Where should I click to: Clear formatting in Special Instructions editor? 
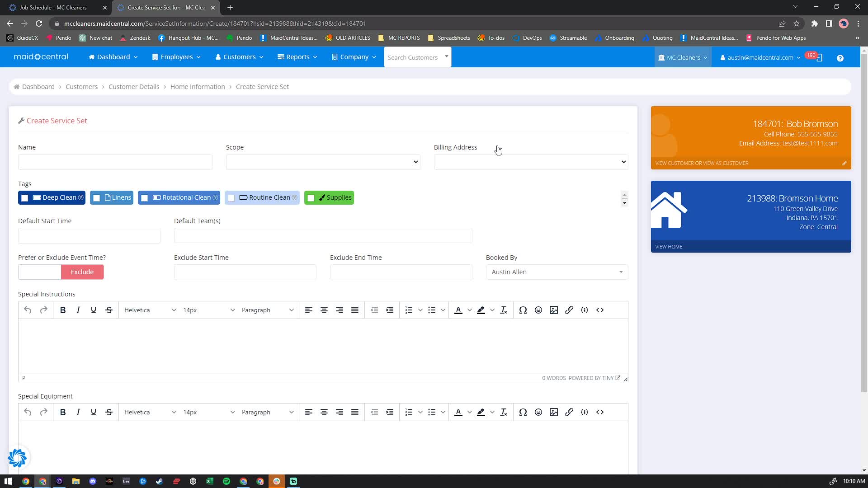click(x=504, y=310)
